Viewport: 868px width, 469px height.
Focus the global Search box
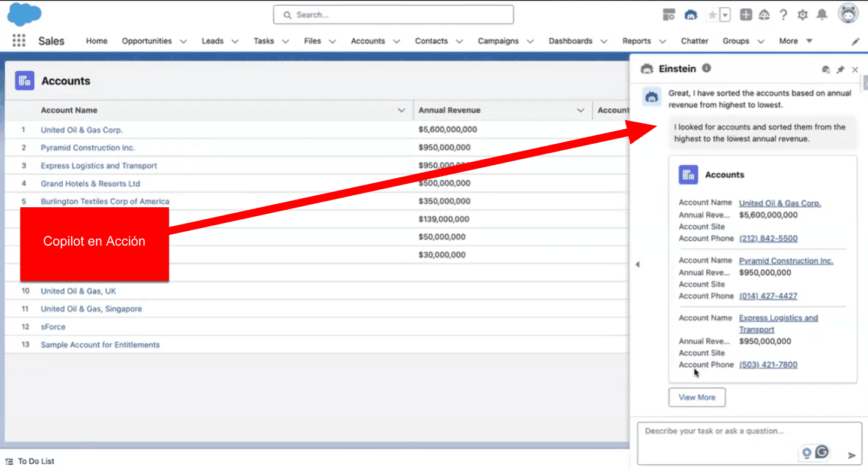click(393, 14)
